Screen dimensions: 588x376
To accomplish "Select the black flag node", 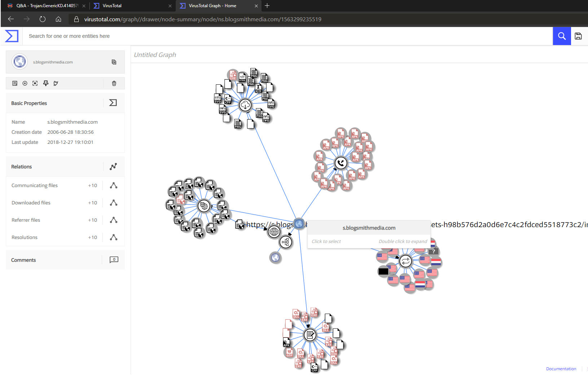I will coord(383,271).
